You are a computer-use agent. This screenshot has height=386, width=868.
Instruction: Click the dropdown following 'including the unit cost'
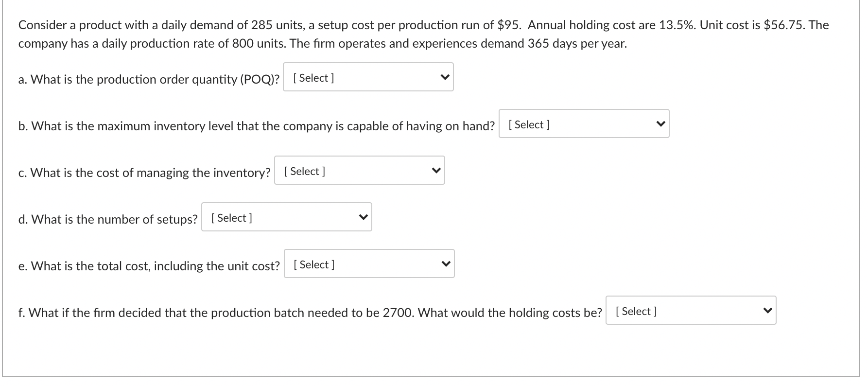pos(368,263)
